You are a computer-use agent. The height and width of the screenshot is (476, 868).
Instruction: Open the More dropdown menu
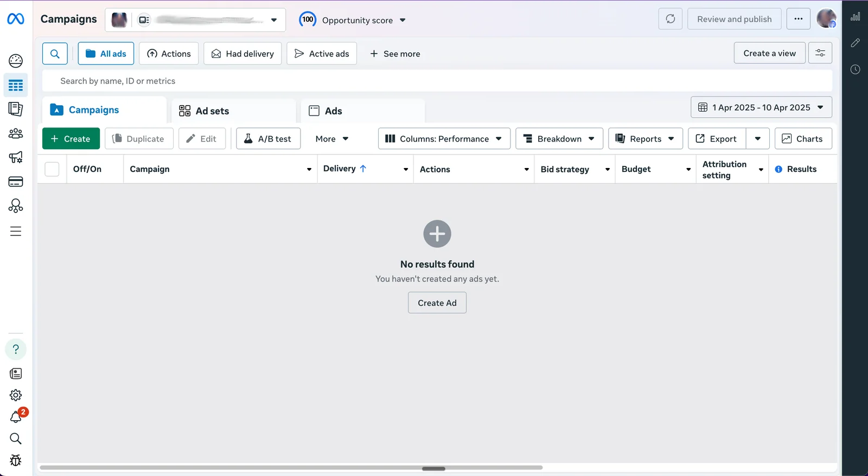332,139
